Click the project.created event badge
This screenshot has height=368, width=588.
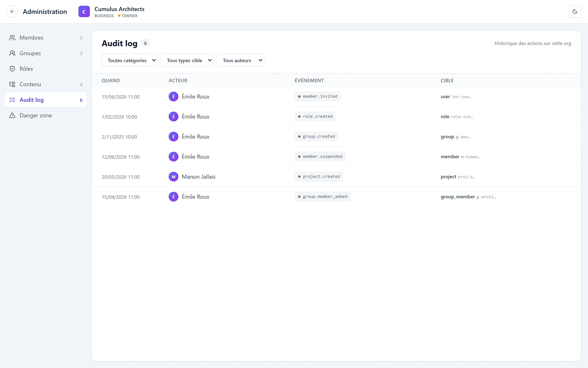click(x=319, y=176)
